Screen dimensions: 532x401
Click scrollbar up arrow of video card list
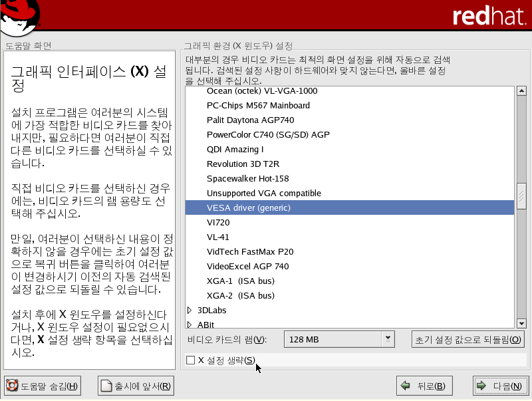pyautogui.click(x=521, y=91)
